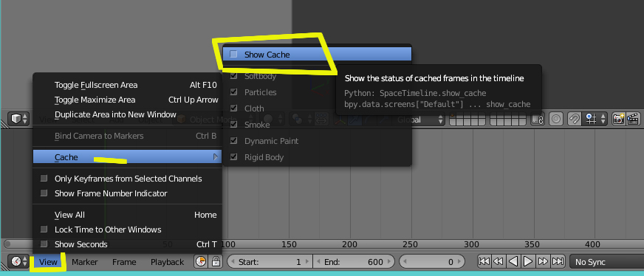Click the End frame field
644x276 pixels.
point(354,262)
